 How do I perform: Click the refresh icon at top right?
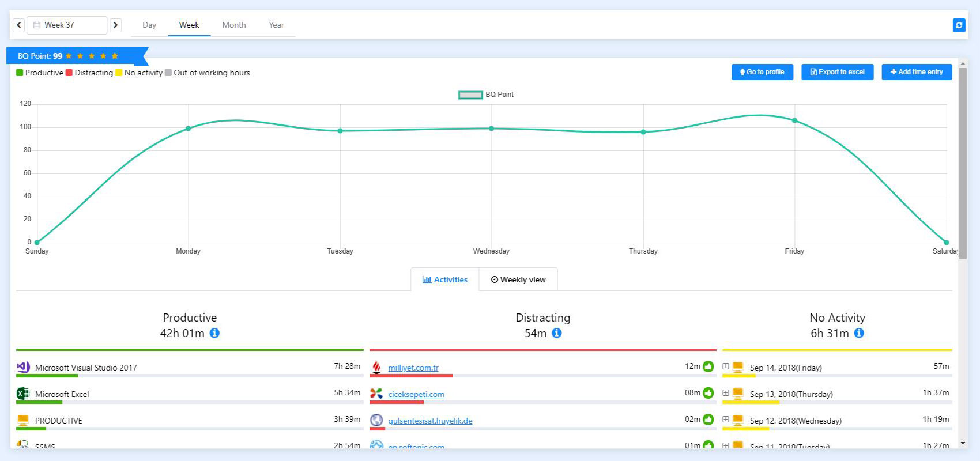point(959,25)
